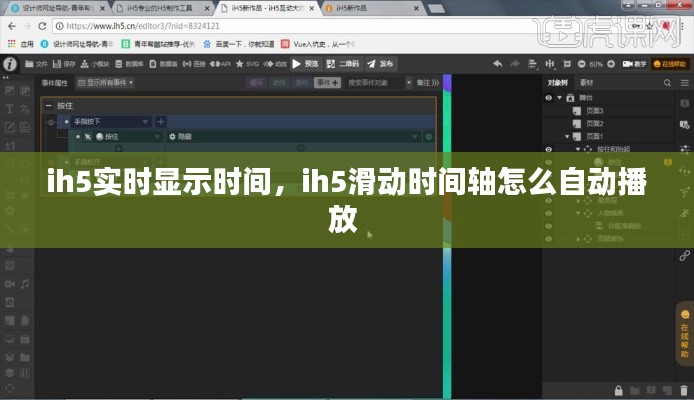Open the 数据表 data table menu
This screenshot has height=400, width=694.
(163, 64)
